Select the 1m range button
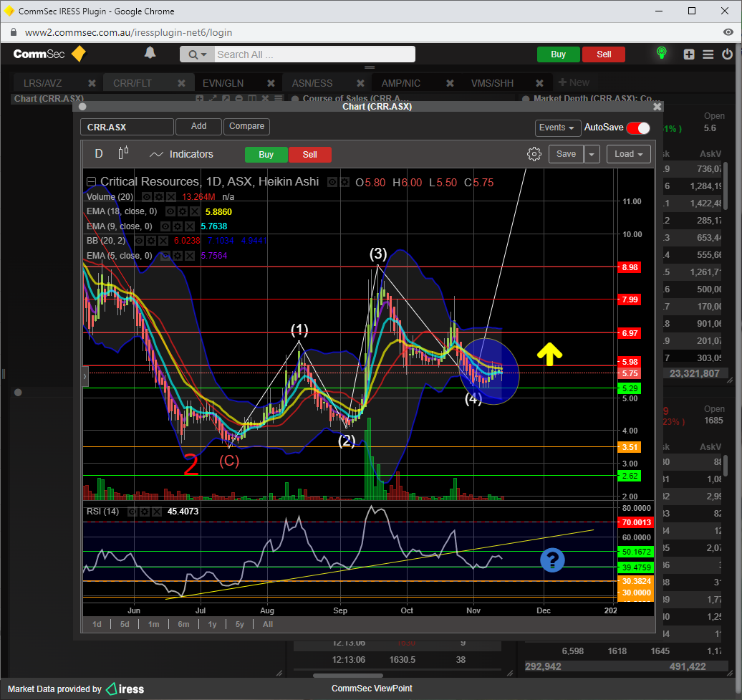Image resolution: width=742 pixels, height=700 pixels. click(x=153, y=624)
